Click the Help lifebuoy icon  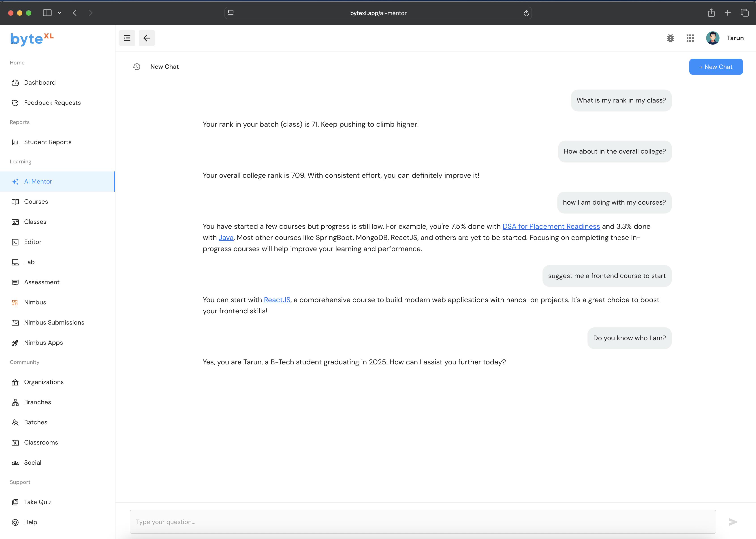pyautogui.click(x=15, y=522)
